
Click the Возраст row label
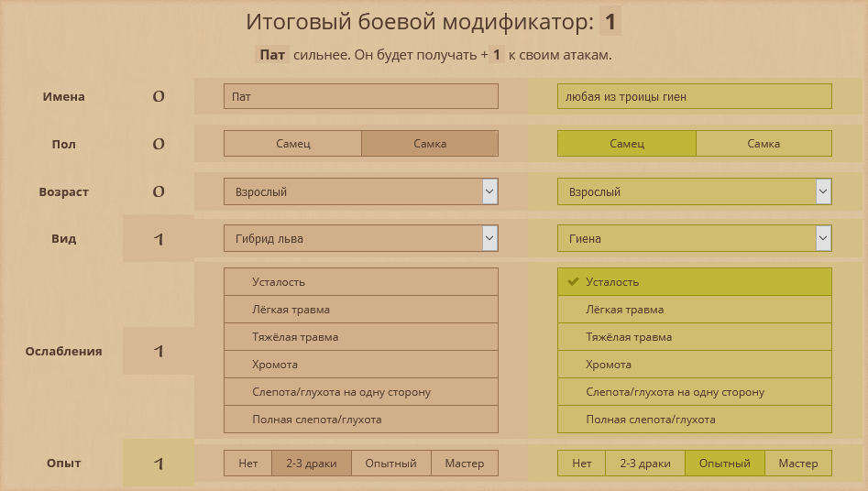coord(63,191)
